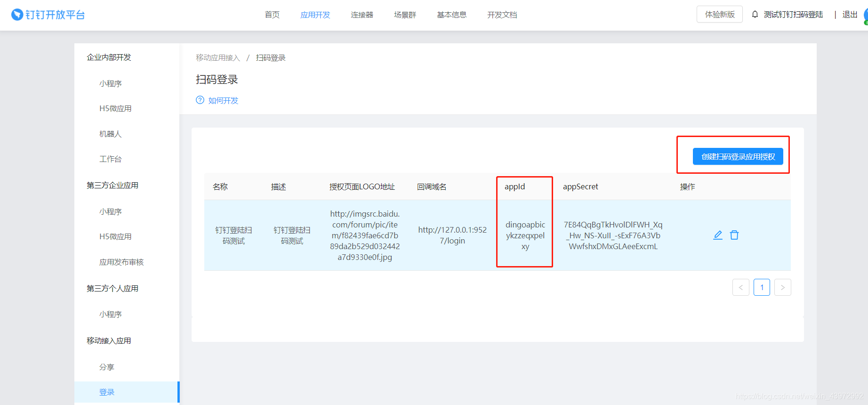Select page 1 in pagination
The height and width of the screenshot is (405, 868).
[x=762, y=287]
